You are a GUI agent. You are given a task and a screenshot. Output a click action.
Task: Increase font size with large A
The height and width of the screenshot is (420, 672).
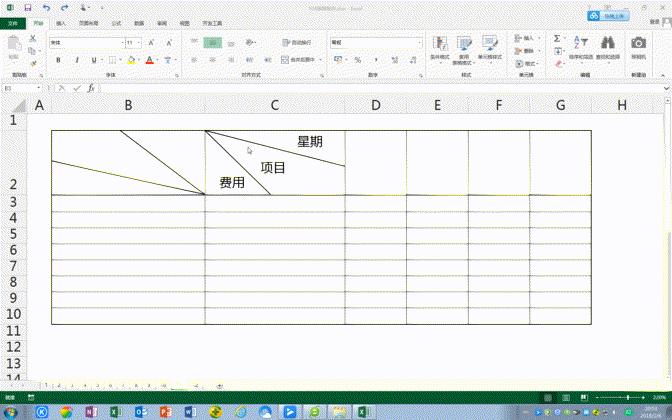click(151, 42)
